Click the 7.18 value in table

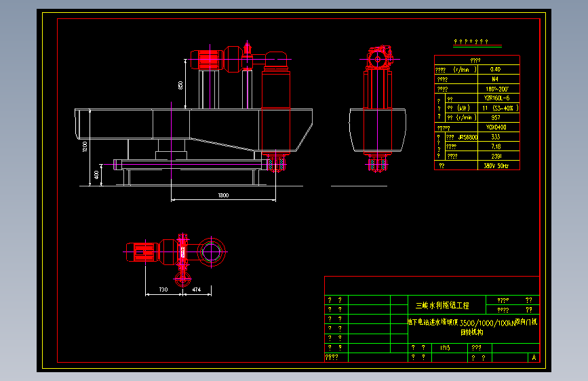click(x=496, y=146)
